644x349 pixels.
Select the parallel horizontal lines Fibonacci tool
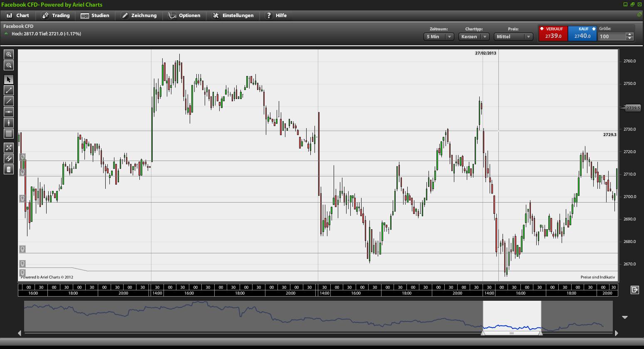tap(9, 134)
